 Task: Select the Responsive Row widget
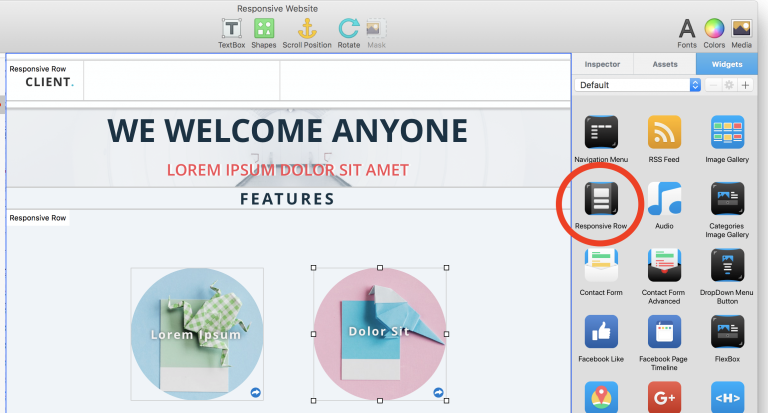[x=601, y=198]
